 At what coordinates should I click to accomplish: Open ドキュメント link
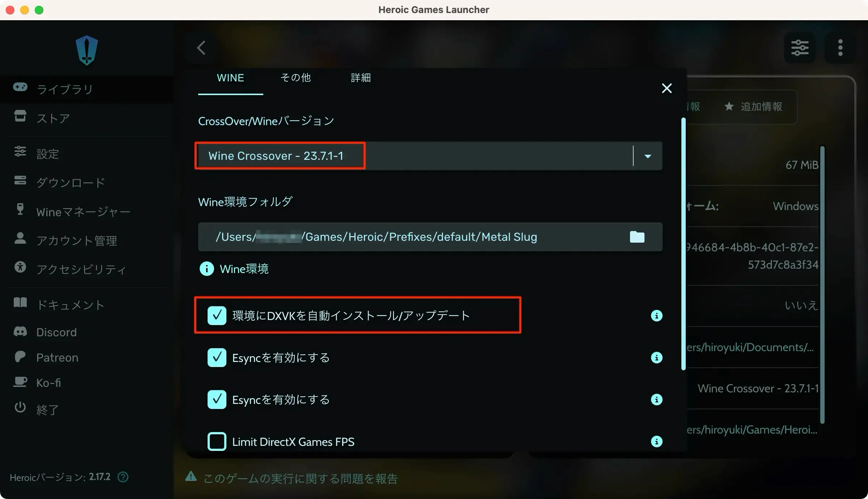pos(87,304)
